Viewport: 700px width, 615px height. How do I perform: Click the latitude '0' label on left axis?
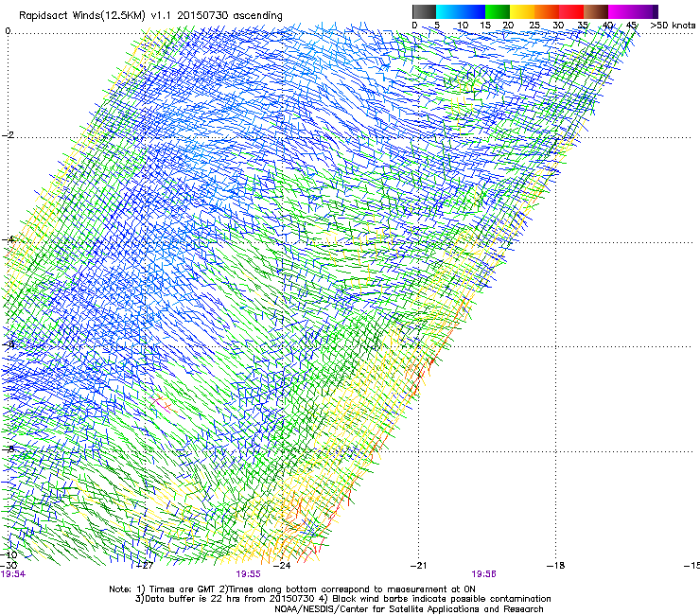click(x=8, y=31)
